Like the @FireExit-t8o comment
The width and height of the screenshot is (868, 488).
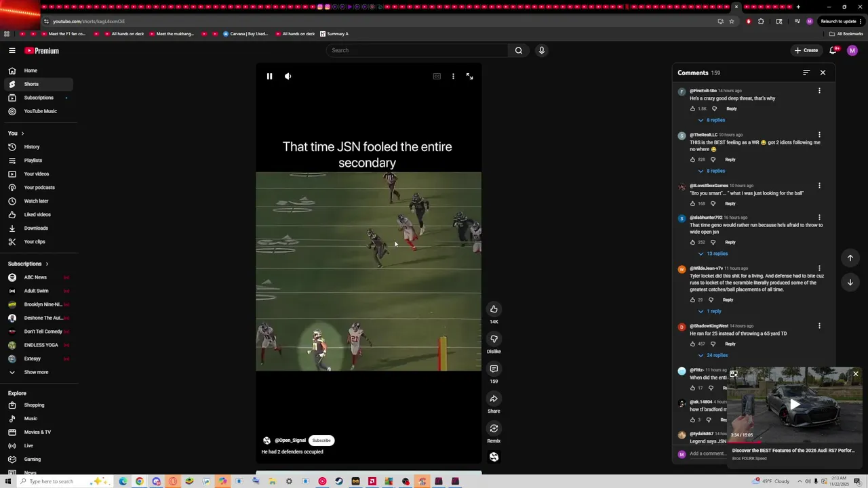692,108
